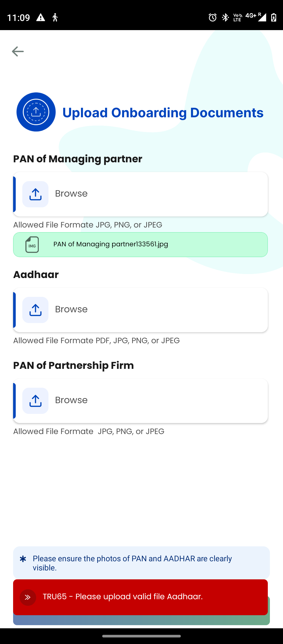
Task: Click the IMG file icon of uploaded PAN
Action: [x=32, y=245]
